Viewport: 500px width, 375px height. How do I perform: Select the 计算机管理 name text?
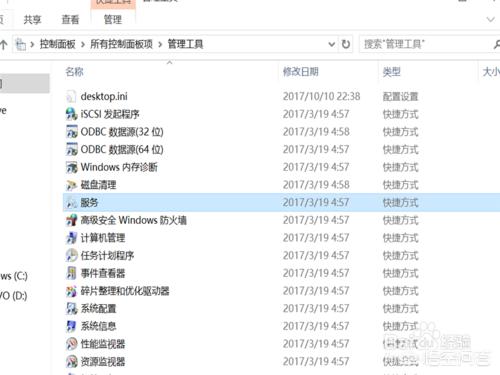click(x=103, y=238)
